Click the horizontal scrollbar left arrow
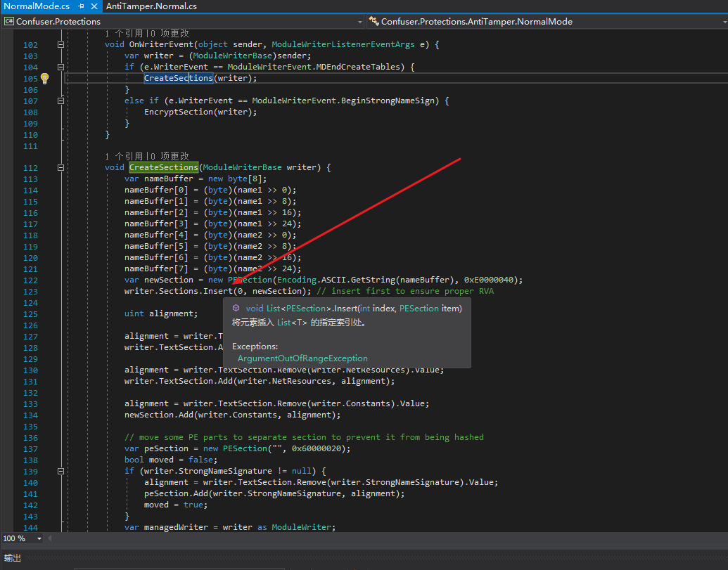The image size is (728, 570). pos(50,538)
